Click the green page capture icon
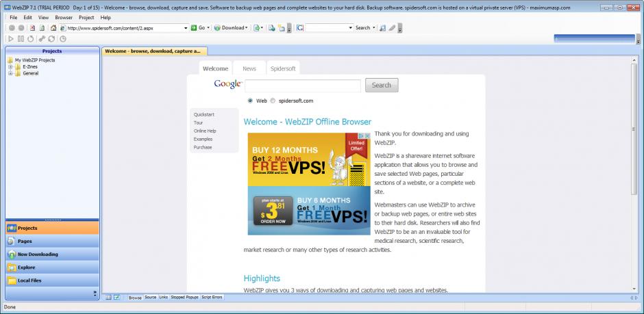 [x=256, y=28]
